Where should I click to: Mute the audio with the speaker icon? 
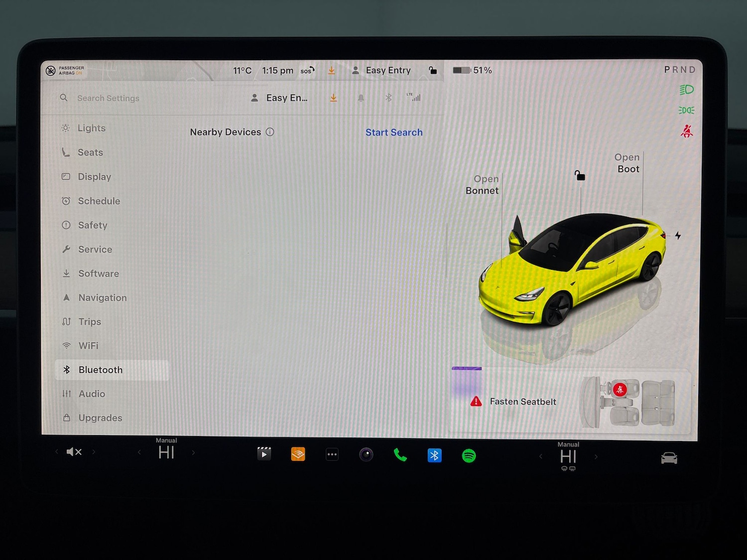[74, 451]
